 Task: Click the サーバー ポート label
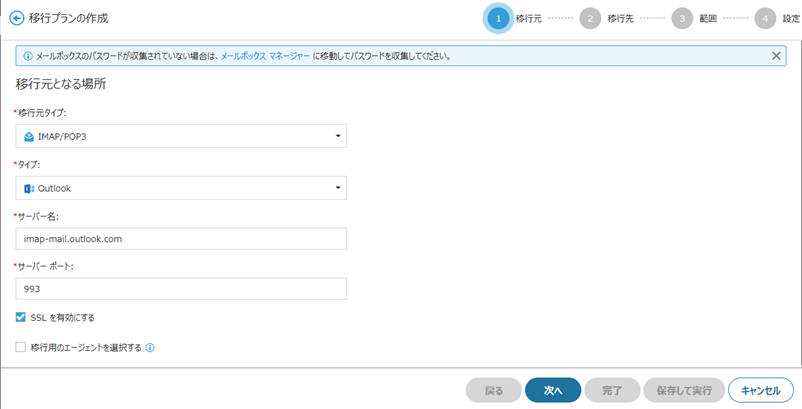[x=46, y=266]
